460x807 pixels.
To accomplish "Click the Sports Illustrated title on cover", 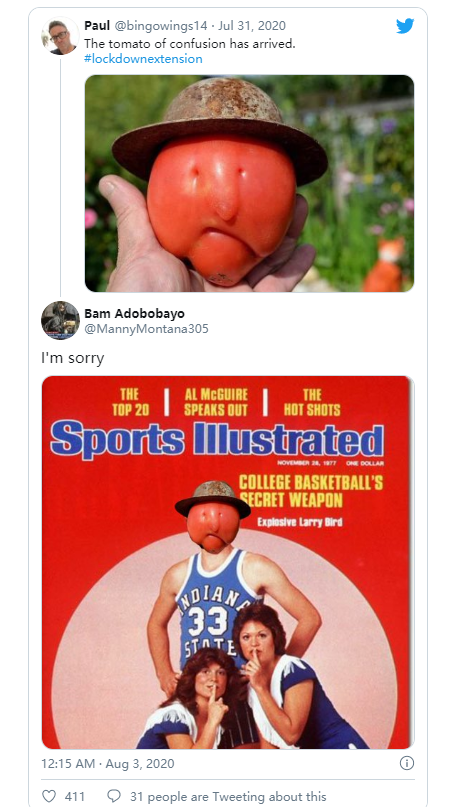I will [x=217, y=438].
